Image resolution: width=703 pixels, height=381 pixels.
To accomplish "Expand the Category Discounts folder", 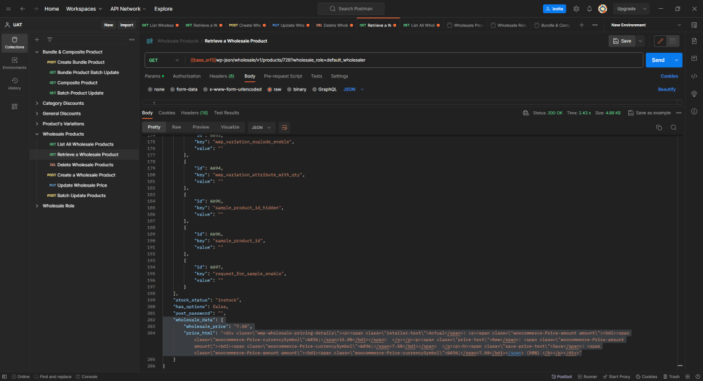I will pyautogui.click(x=37, y=103).
